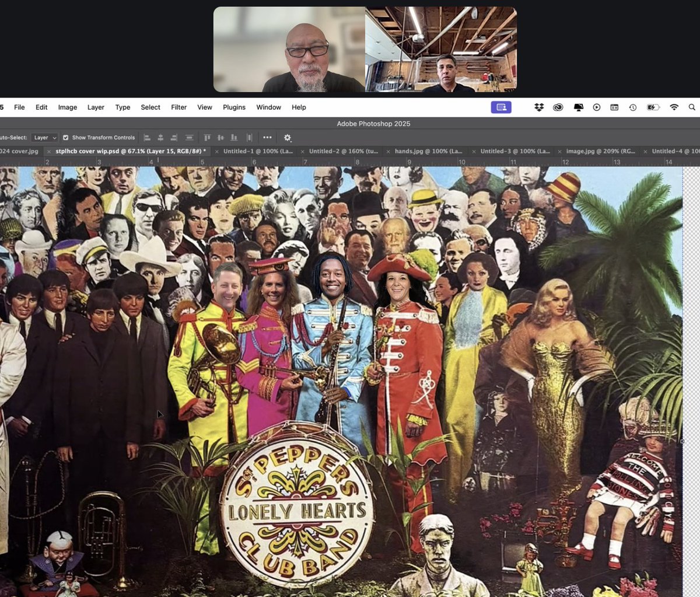The image size is (700, 597).
Task: Click the distribute horizontally icon
Action: point(249,138)
